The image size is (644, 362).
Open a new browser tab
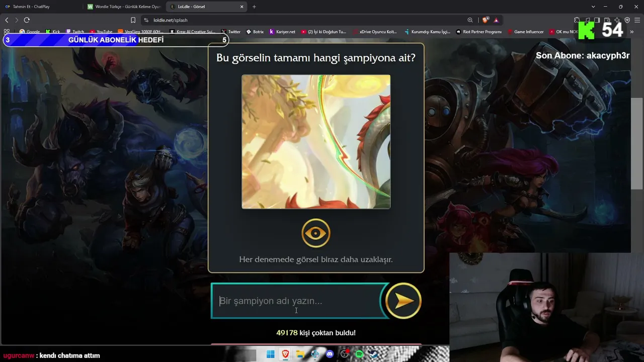tap(254, 7)
